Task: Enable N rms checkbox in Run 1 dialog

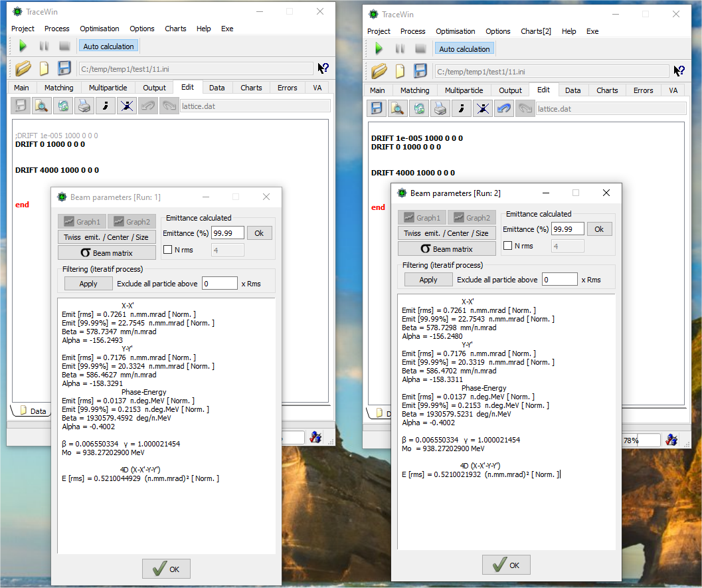Action: click(x=168, y=249)
